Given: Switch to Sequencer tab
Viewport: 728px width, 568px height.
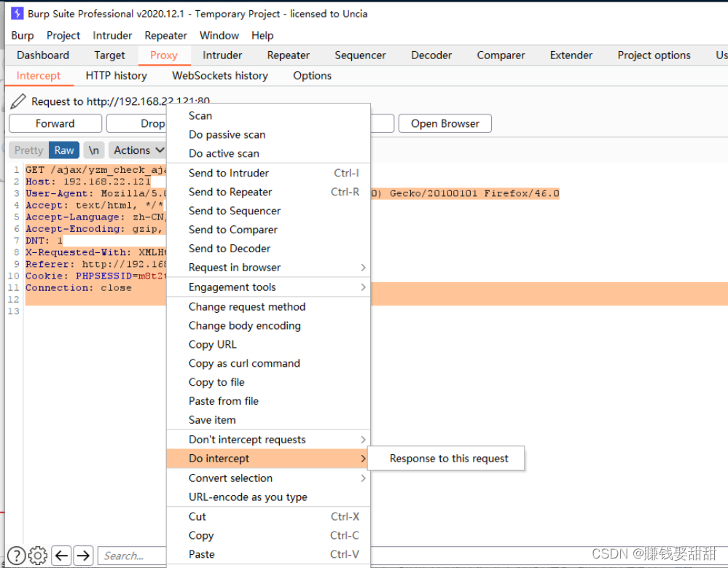Looking at the screenshot, I should [x=360, y=55].
